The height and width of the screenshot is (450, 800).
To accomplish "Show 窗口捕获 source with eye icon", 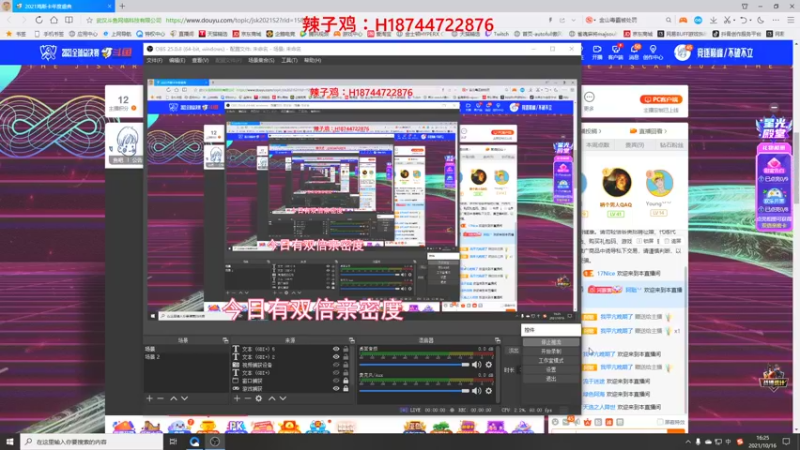I will [x=336, y=381].
